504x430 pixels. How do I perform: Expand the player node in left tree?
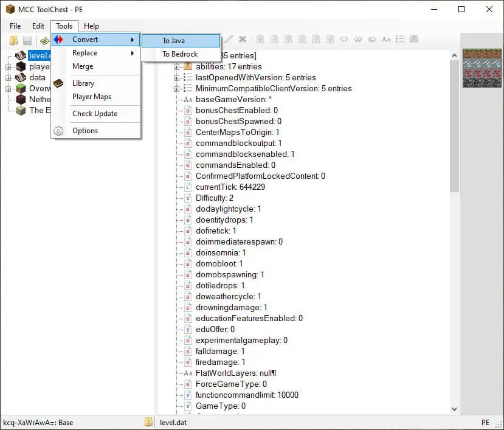pos(9,68)
